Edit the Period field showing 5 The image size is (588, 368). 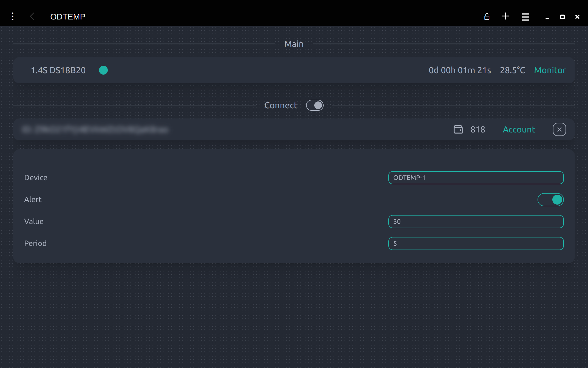[x=476, y=244]
